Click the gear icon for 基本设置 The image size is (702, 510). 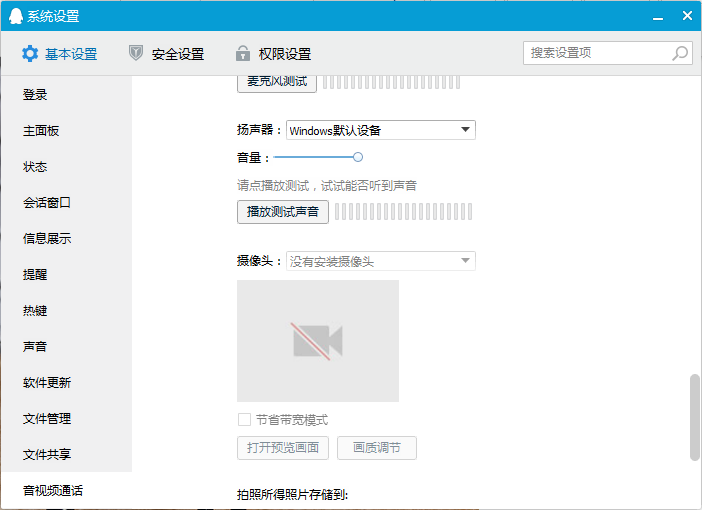30,54
